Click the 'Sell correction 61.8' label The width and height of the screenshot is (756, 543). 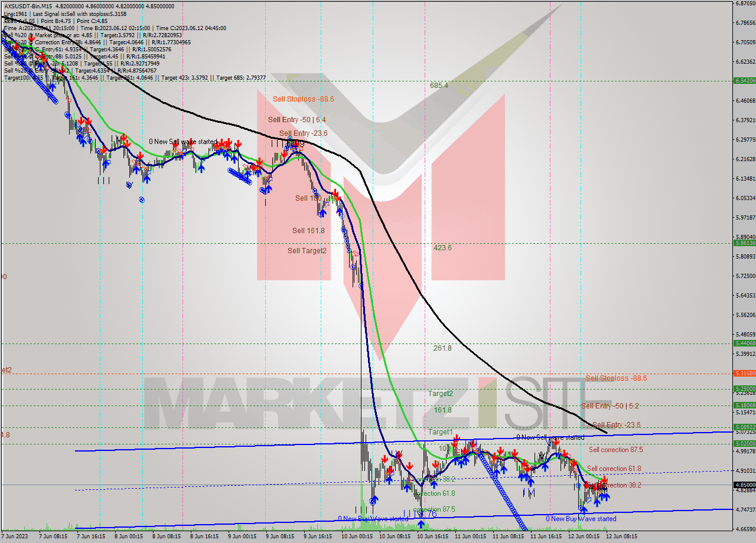coord(614,469)
